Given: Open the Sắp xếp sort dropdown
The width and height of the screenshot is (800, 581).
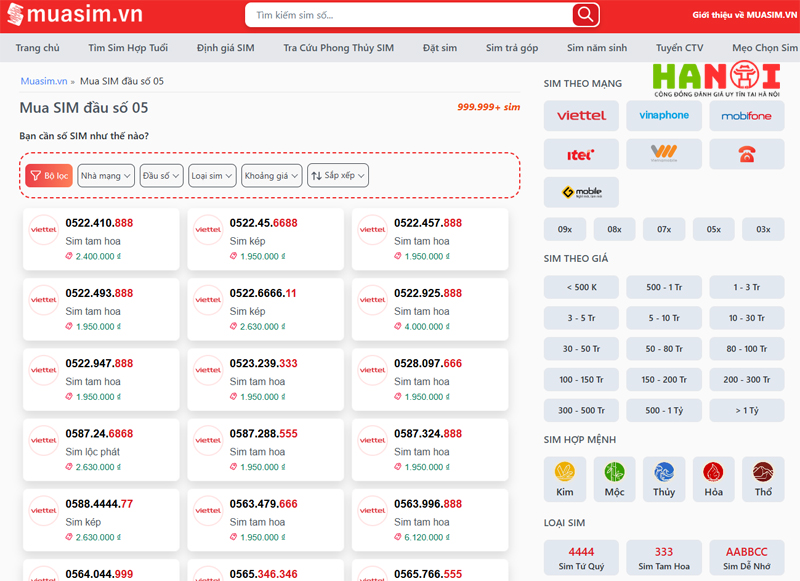Looking at the screenshot, I should click(x=338, y=175).
